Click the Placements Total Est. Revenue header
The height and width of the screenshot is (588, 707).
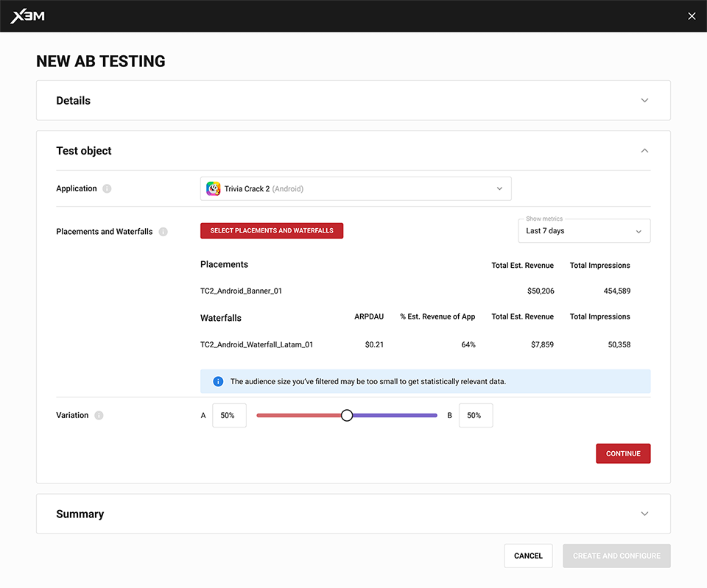523,266
